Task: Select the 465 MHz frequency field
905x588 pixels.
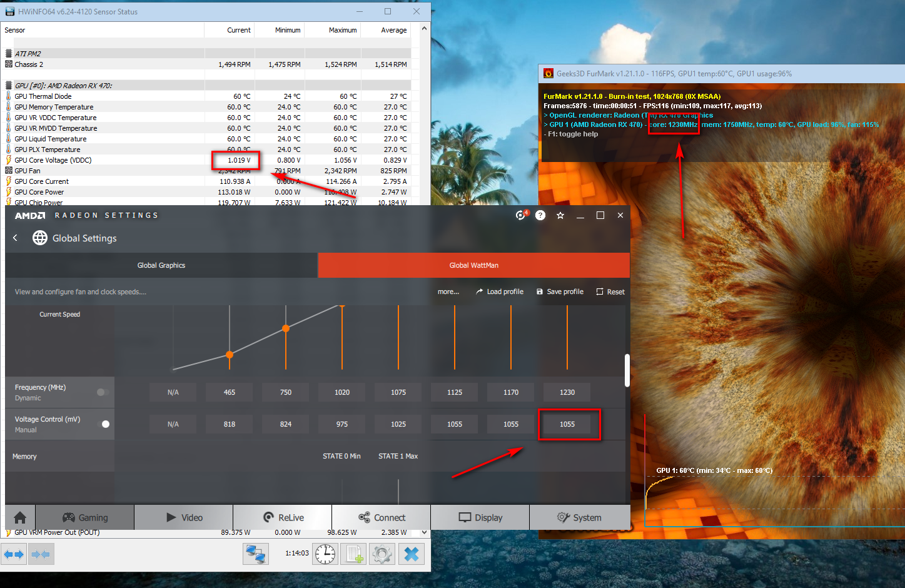Action: pos(230,392)
